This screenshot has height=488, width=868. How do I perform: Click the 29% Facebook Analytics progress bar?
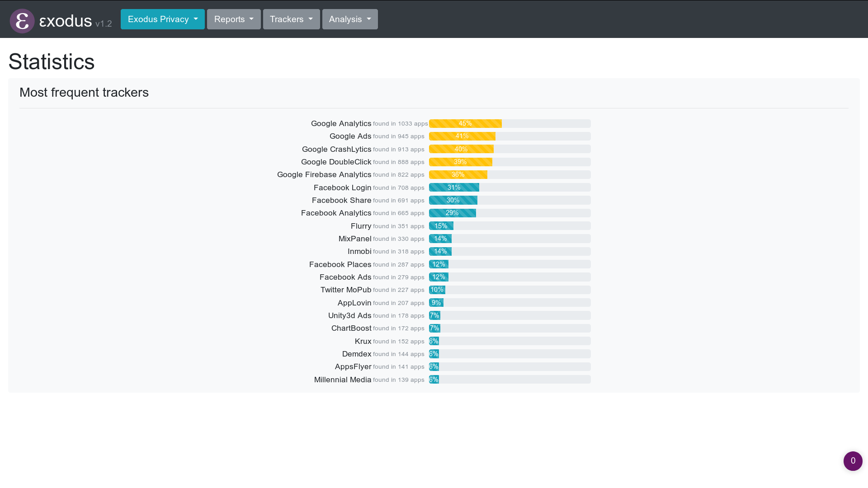point(452,213)
